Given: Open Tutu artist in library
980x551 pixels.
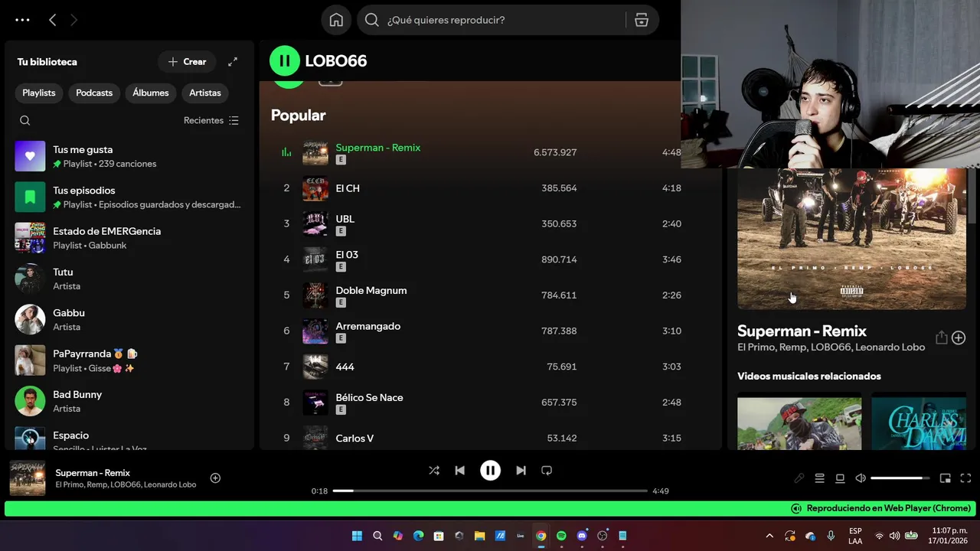Looking at the screenshot, I should pyautogui.click(x=130, y=279).
